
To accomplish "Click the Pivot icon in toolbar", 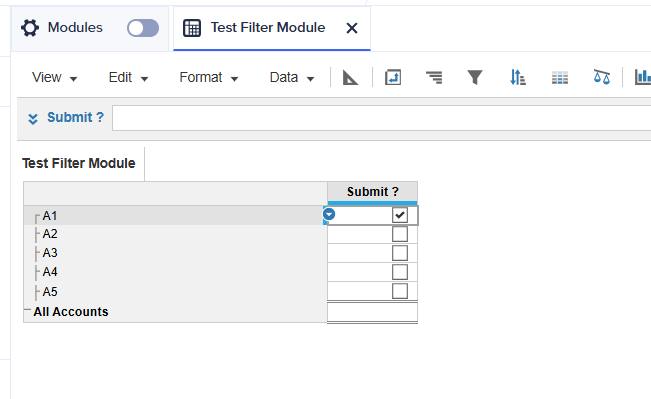I will [393, 77].
